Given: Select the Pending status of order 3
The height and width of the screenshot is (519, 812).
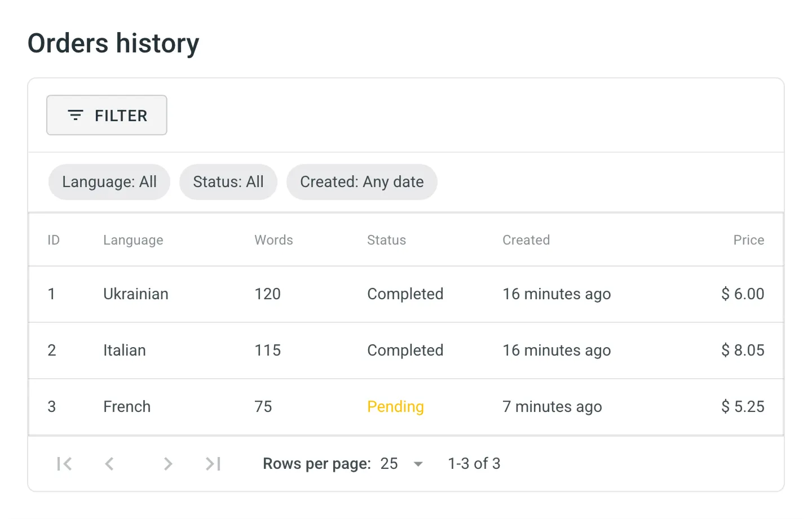Looking at the screenshot, I should (x=395, y=406).
